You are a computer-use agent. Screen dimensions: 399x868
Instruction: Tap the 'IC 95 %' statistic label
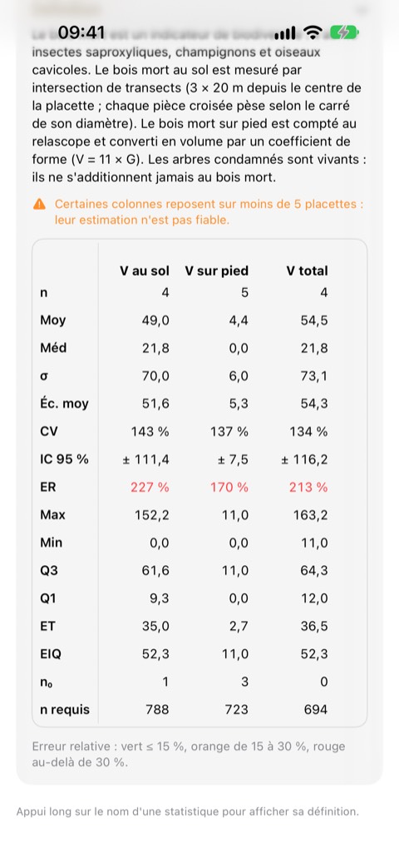coord(64,459)
